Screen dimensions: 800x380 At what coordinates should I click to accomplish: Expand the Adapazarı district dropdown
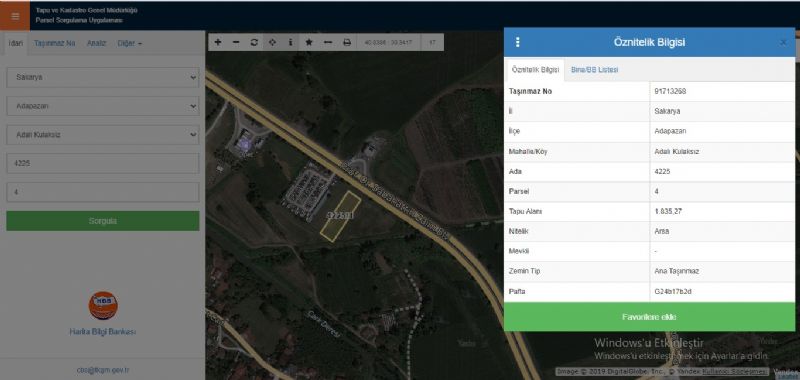pyautogui.click(x=103, y=106)
